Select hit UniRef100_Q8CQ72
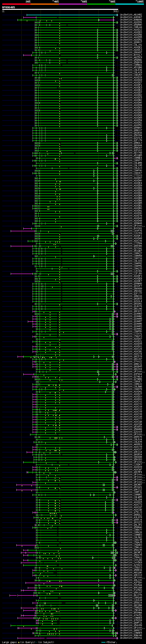Viewport: 146px width, 644px height. (131, 311)
